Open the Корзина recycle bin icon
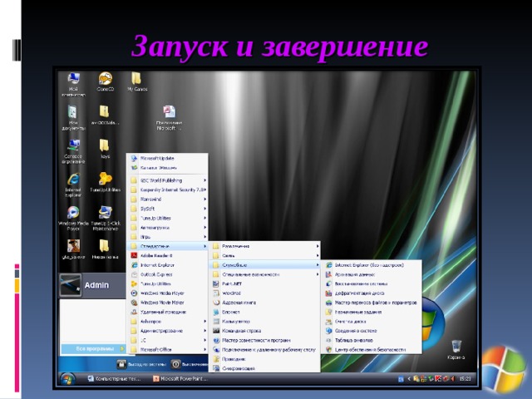Image resolution: width=532 pixels, height=399 pixels. tap(456, 347)
